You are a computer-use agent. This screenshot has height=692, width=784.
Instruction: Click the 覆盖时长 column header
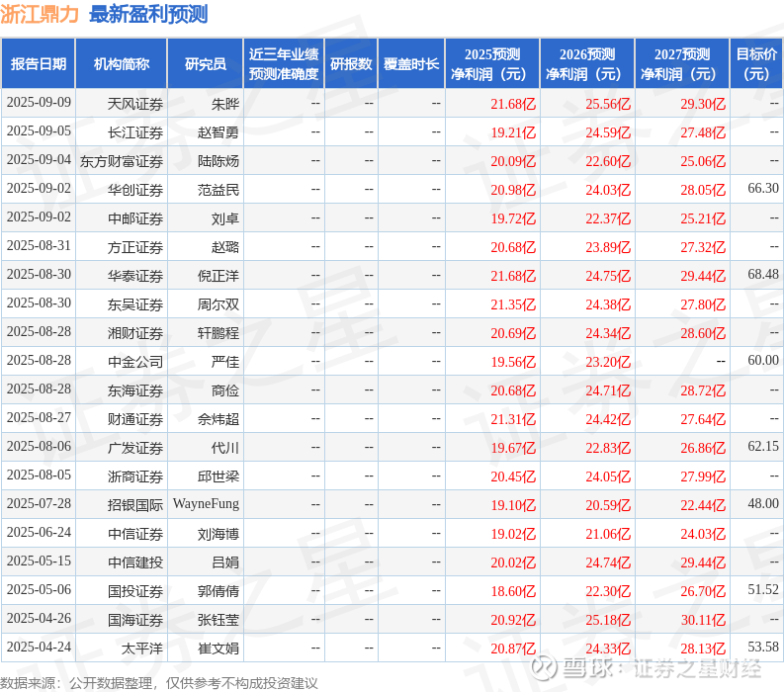411,63
